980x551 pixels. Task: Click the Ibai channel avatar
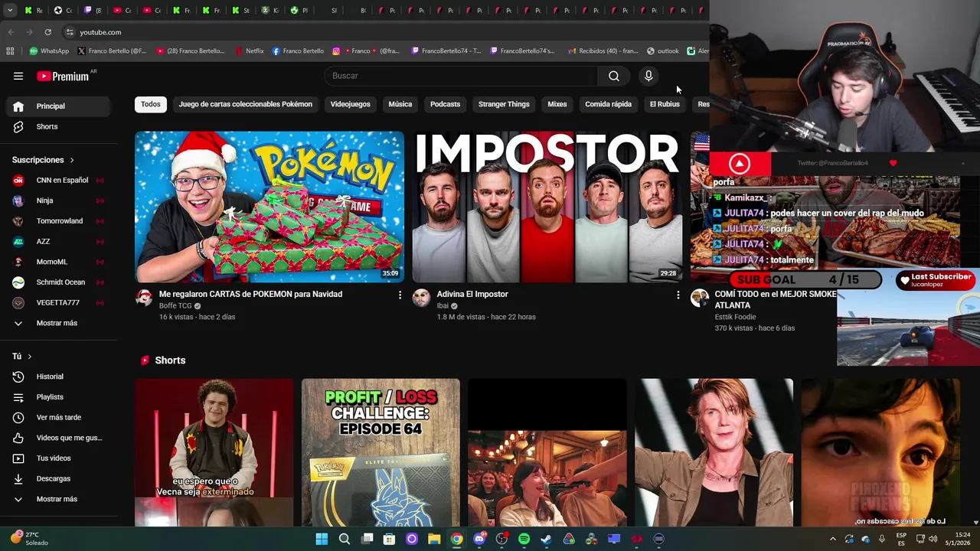pos(421,298)
